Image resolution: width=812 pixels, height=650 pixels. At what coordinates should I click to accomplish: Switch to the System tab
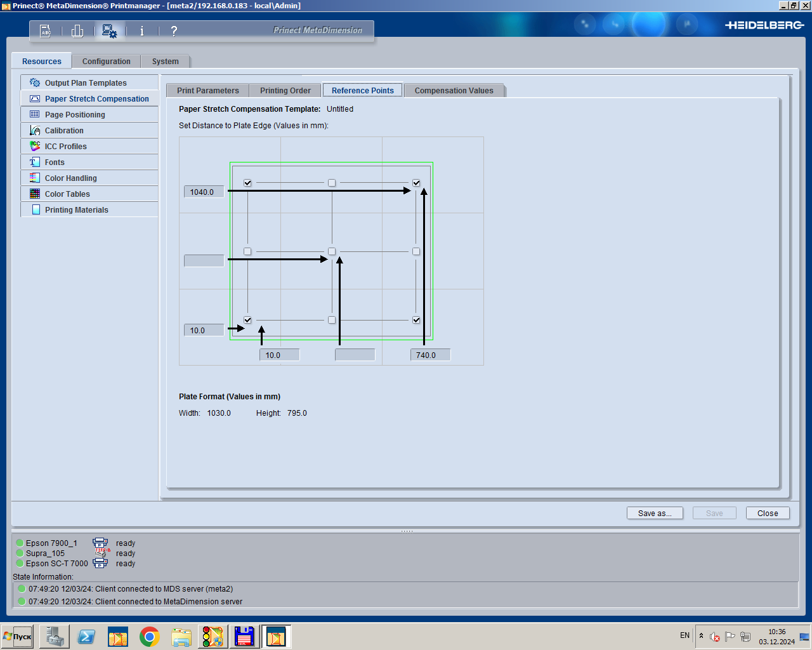[x=166, y=61]
